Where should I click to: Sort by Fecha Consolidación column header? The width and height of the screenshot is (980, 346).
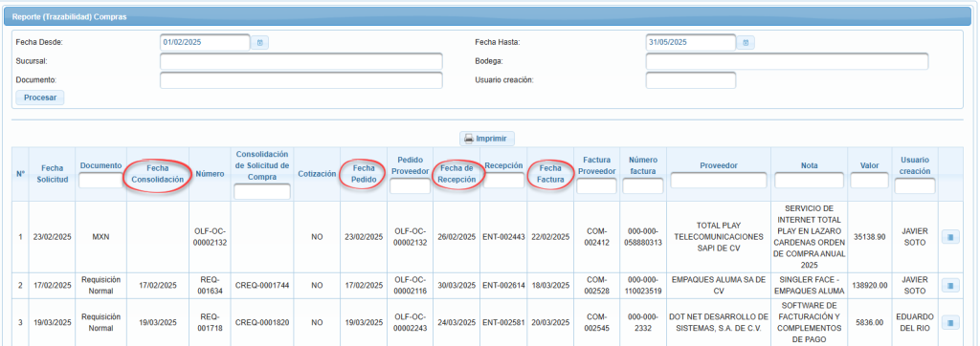(158, 173)
